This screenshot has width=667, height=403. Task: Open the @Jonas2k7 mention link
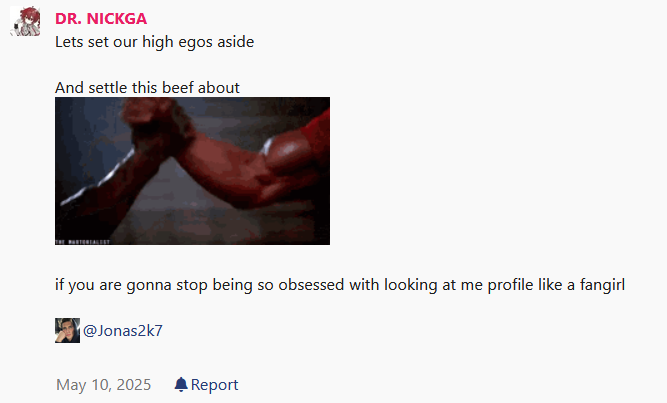(123, 331)
